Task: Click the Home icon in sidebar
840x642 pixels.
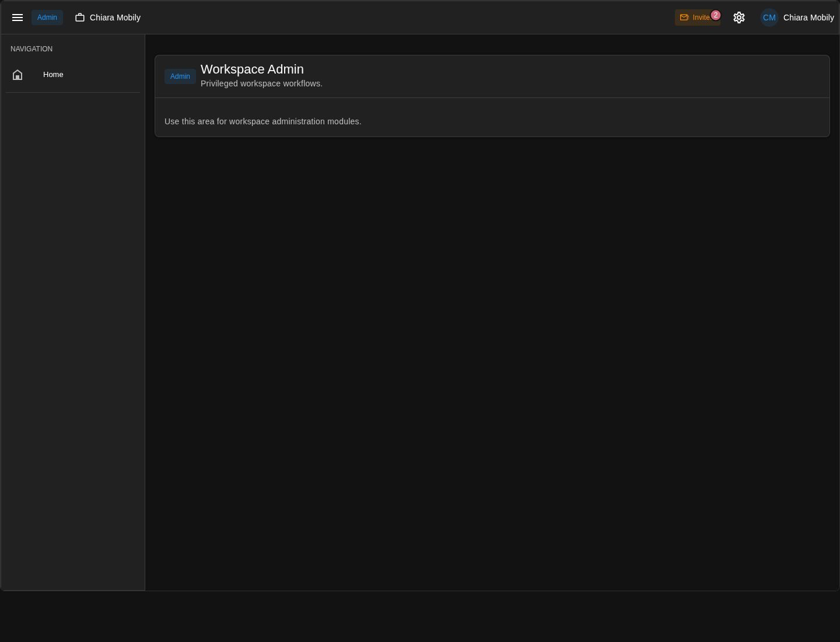Action: tap(17, 75)
